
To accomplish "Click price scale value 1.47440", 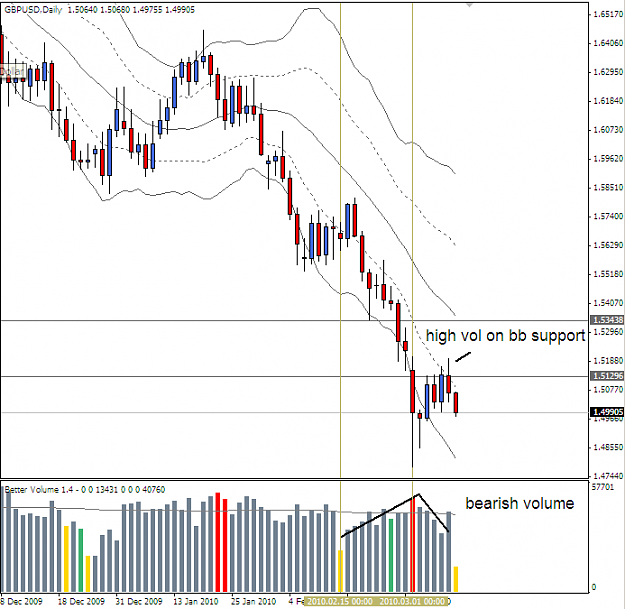I will click(x=608, y=476).
